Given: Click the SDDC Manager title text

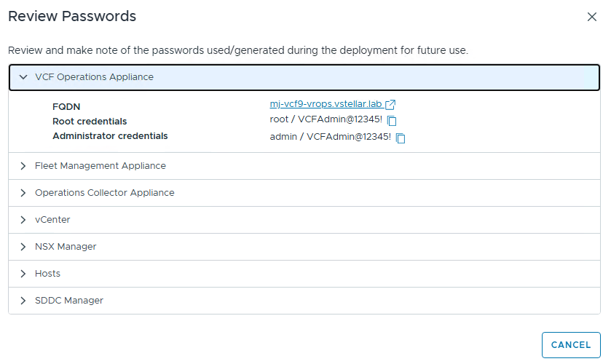Looking at the screenshot, I should tap(69, 301).
